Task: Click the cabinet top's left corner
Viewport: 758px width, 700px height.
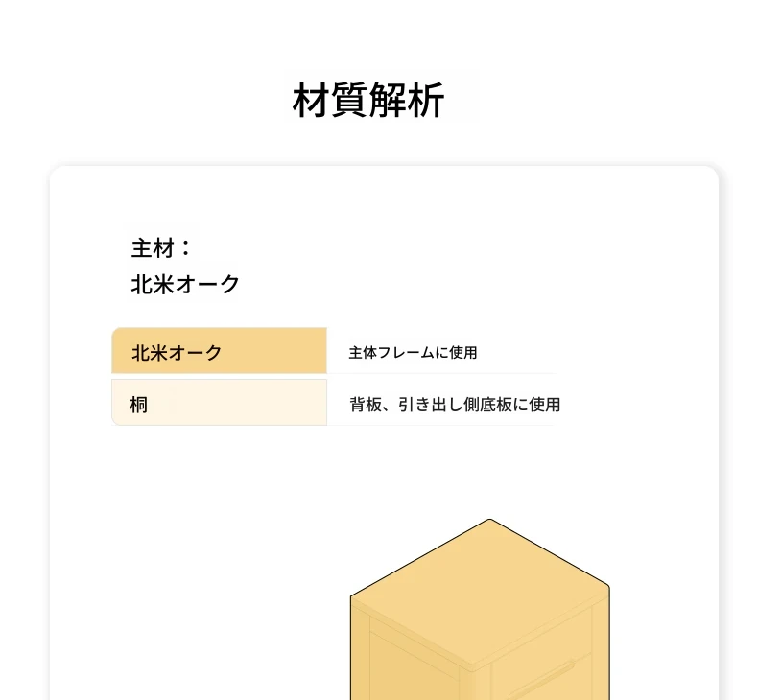Action: click(352, 596)
